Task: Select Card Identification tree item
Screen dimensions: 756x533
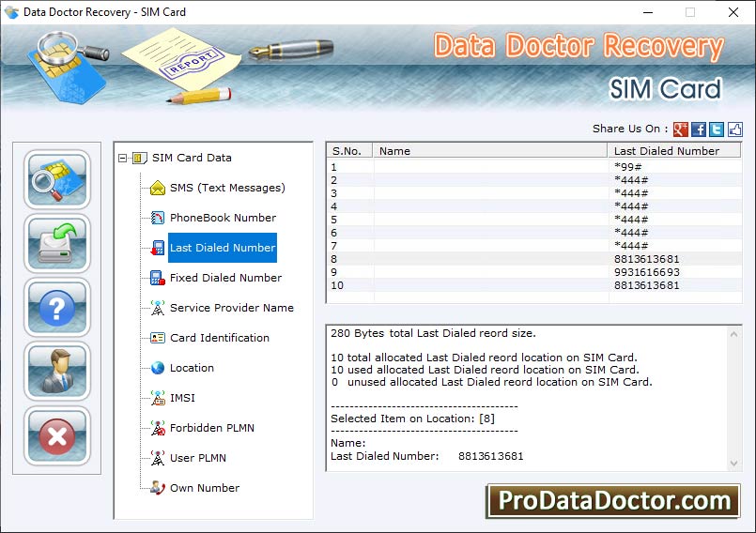Action: (220, 338)
